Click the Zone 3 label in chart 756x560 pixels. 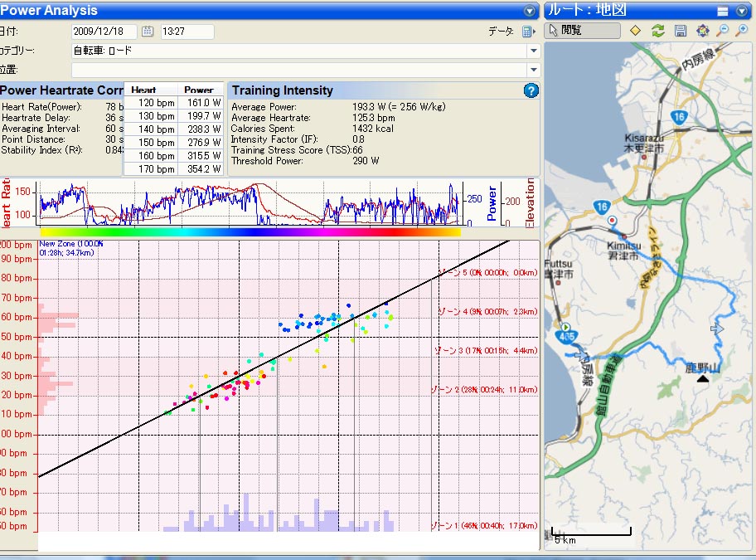click(486, 351)
